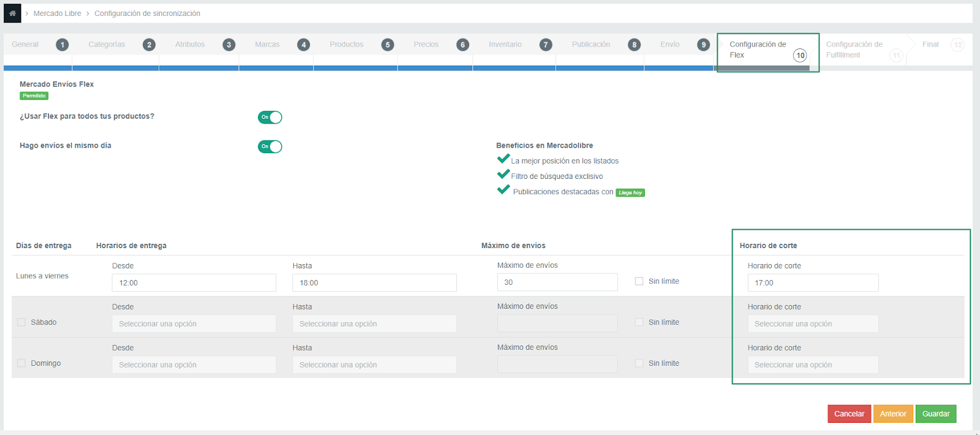The width and height of the screenshot is (980, 435).
Task: Click the green Permitido badge
Action: click(34, 96)
